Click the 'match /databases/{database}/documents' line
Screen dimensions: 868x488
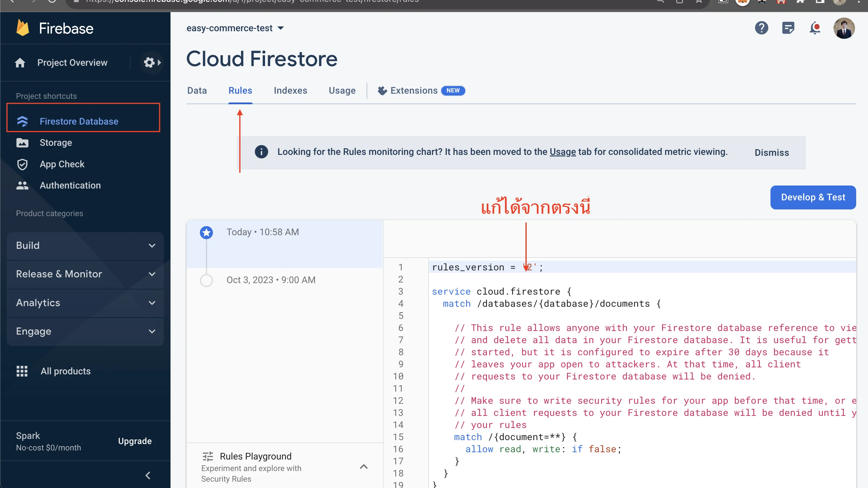pyautogui.click(x=552, y=303)
